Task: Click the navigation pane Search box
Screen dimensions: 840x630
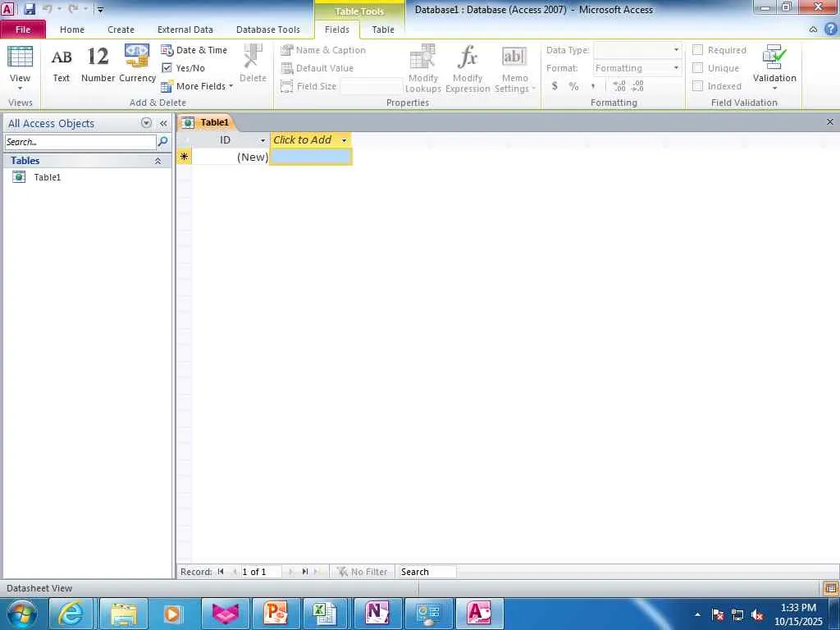Action: 80,142
